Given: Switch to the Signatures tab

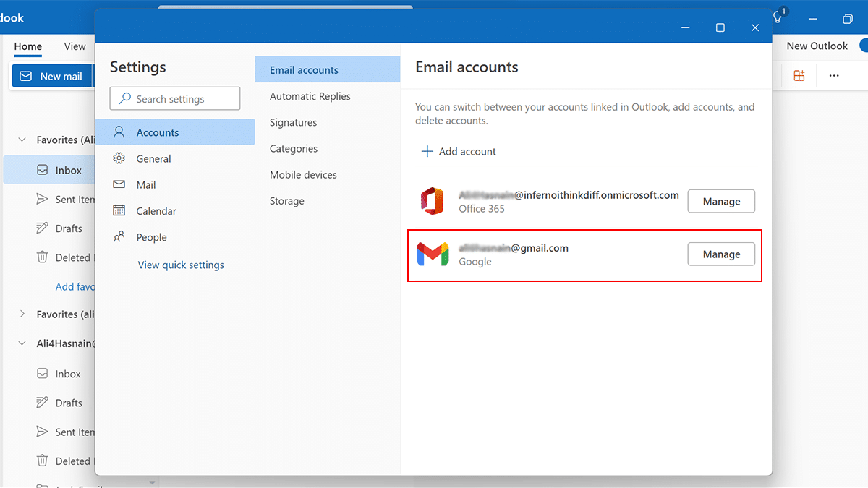Looking at the screenshot, I should pyautogui.click(x=294, y=123).
